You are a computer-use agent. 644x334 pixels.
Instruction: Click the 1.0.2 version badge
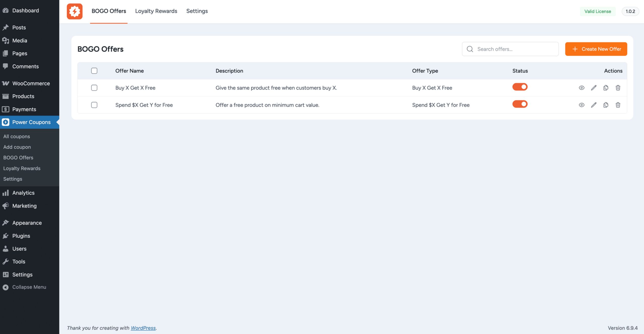pos(630,11)
